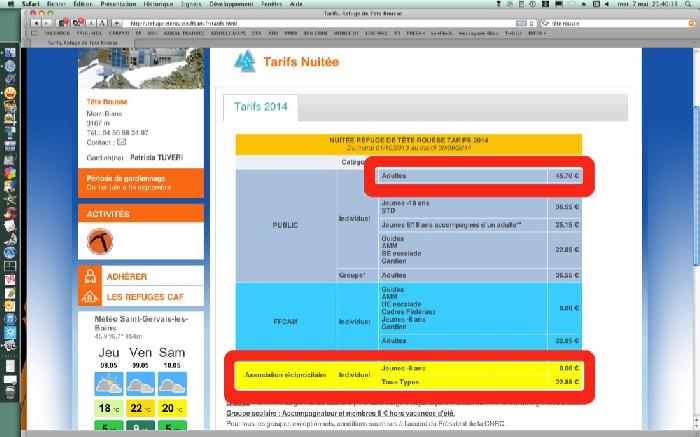Click the blue mountain logo beside Tarifs Nuitée
The width and height of the screenshot is (700, 437).
click(245, 61)
